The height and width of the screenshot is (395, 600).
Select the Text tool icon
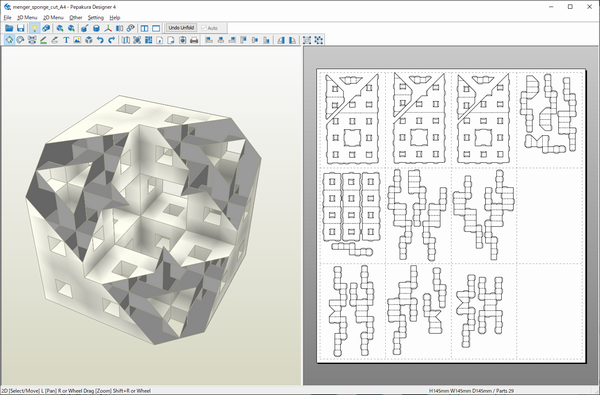tap(66, 40)
